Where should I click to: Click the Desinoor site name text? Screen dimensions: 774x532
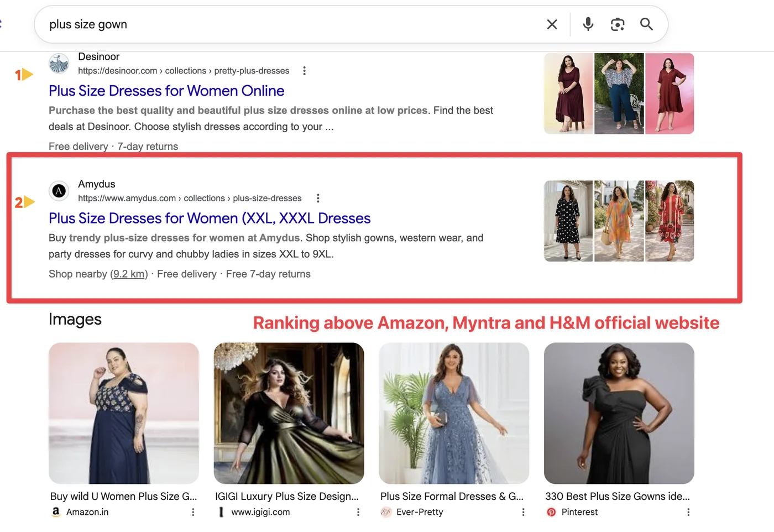click(99, 57)
